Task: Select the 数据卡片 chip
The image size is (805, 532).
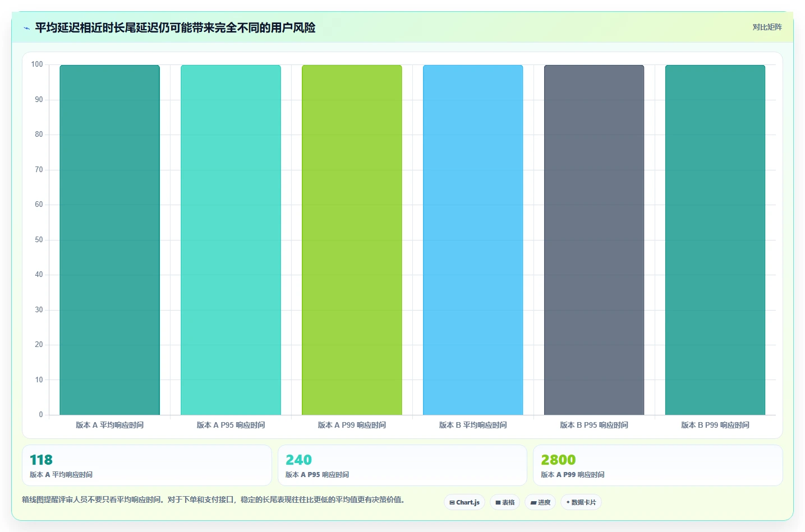Action: pos(581,502)
